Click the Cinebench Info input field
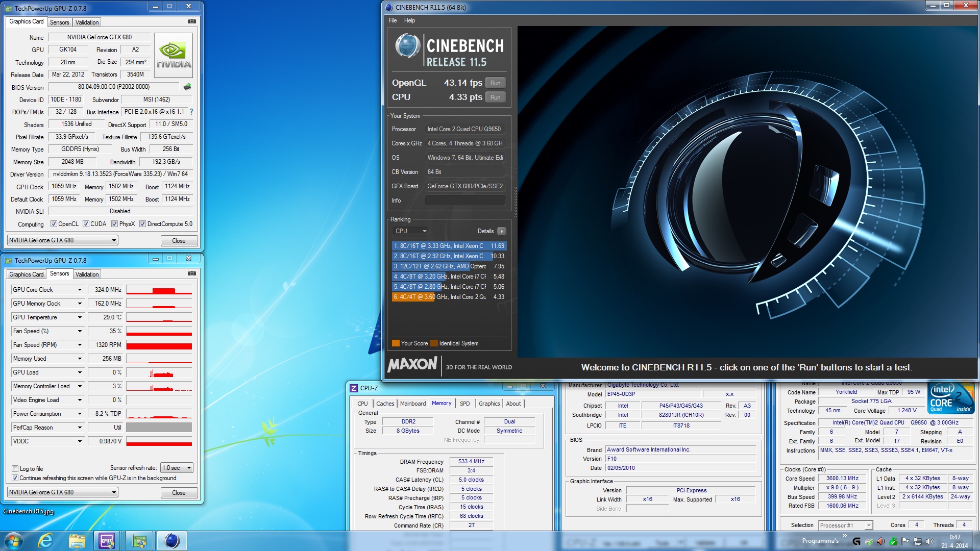Screen dimensions: 980x551 [465, 201]
